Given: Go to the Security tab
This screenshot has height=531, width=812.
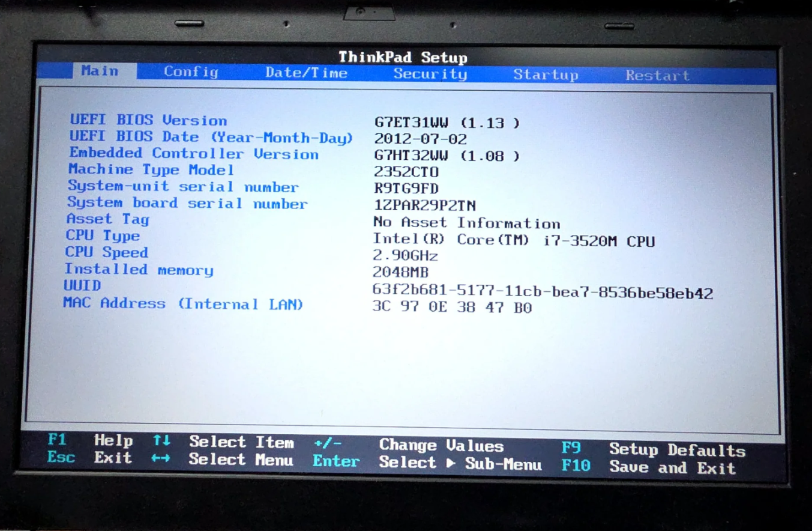Looking at the screenshot, I should (x=430, y=74).
